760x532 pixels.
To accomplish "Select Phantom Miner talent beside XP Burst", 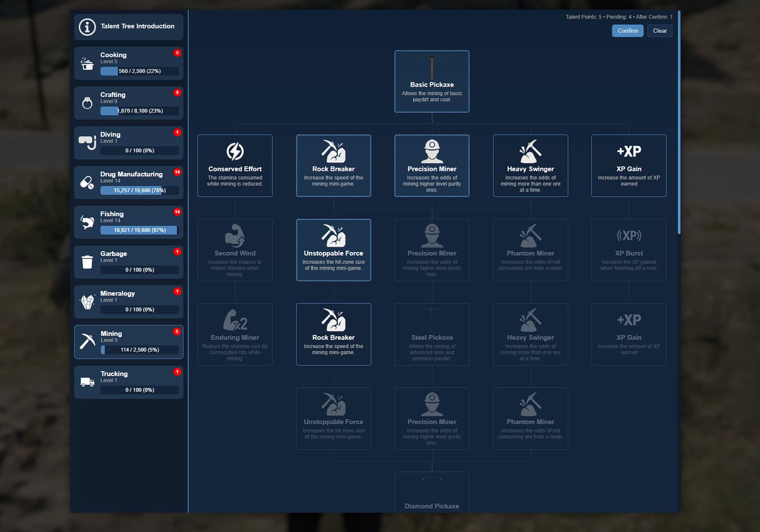I will [x=531, y=250].
